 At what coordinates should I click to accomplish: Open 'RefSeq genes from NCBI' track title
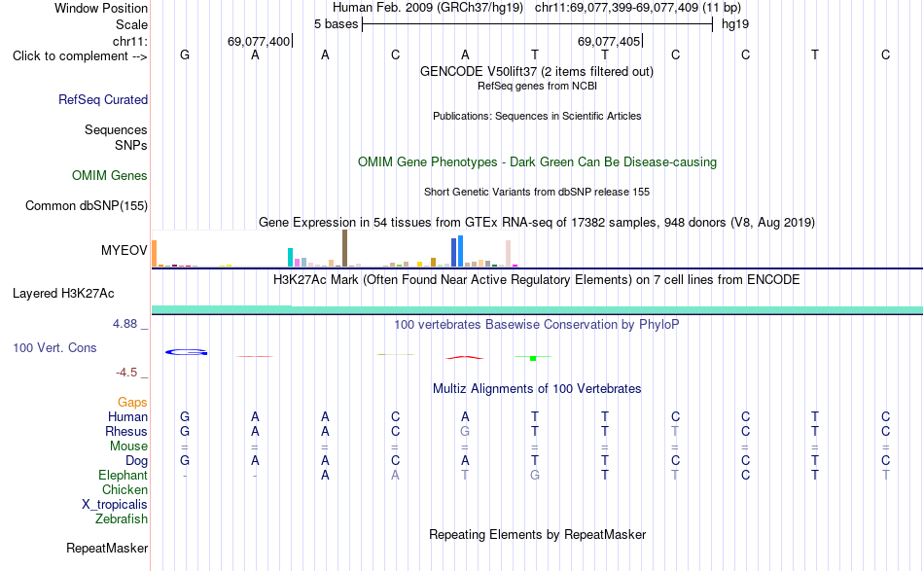point(538,86)
